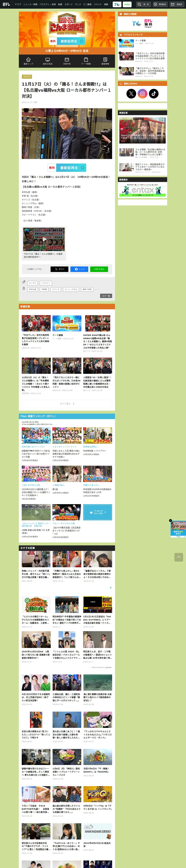
Task: Click the 井桁弘恵 tag
Action: point(33,289)
